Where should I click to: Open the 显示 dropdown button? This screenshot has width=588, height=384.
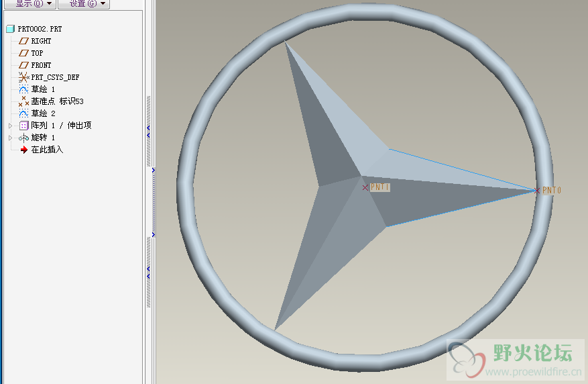pyautogui.click(x=30, y=4)
